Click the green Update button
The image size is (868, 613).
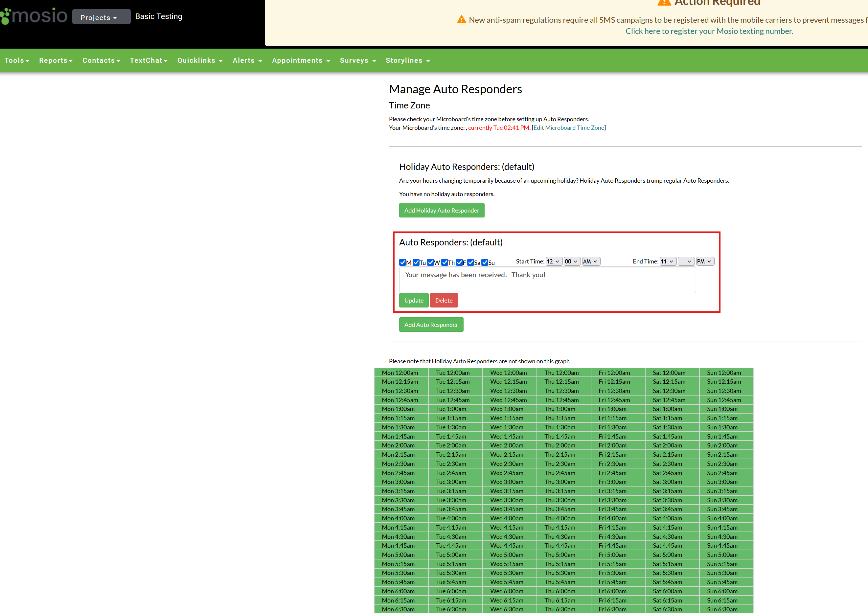[414, 301]
